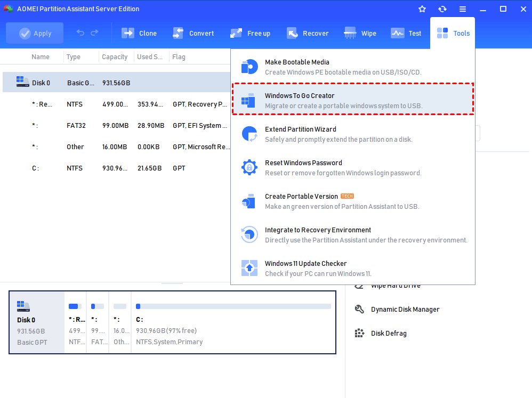The image size is (532, 398).
Task: Open the Recover menu
Action: (308, 33)
